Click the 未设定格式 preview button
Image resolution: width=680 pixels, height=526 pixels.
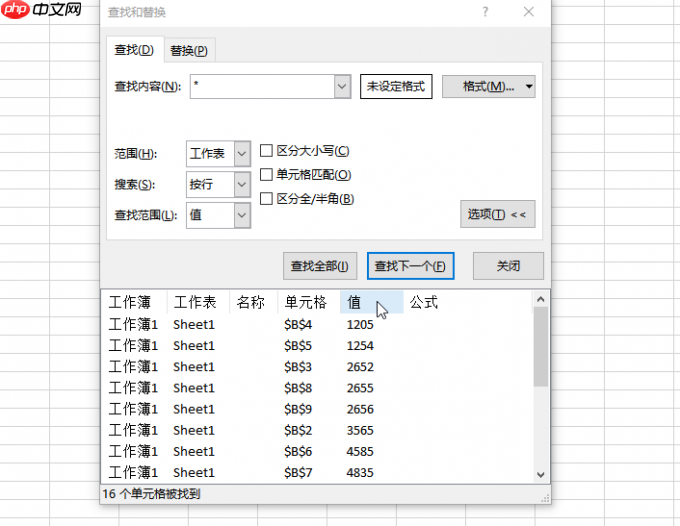pyautogui.click(x=396, y=86)
